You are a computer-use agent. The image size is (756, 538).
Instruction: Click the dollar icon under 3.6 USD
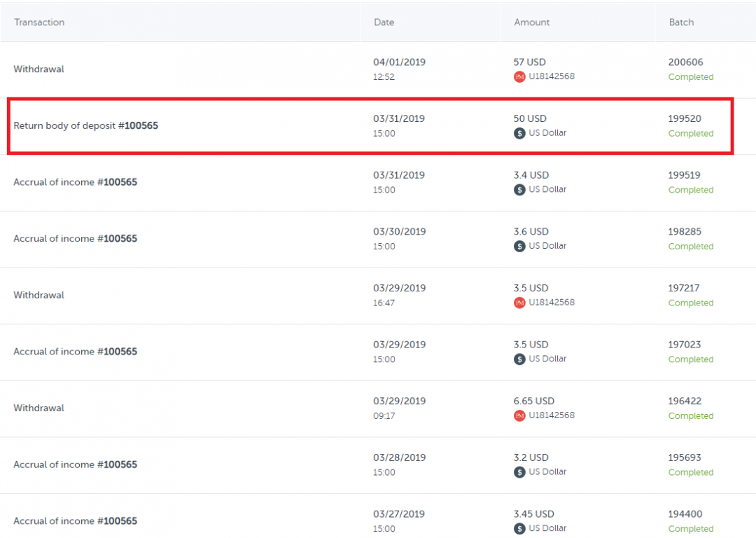click(519, 247)
